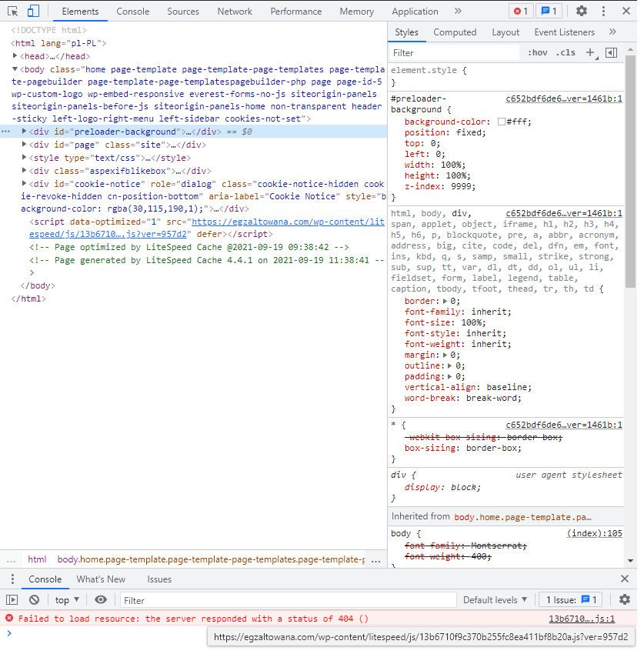Select the Styles pane tab
Viewport: 644px width, 664px height.
coord(406,32)
